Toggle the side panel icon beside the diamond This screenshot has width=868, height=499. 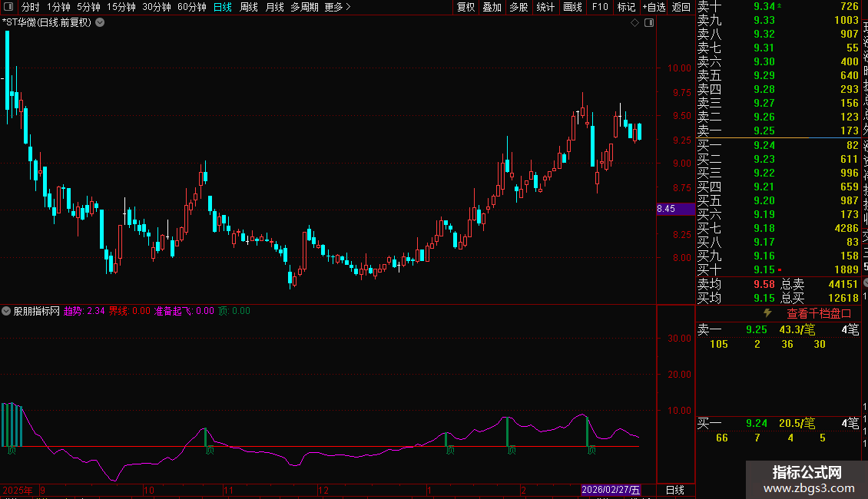tap(649, 23)
